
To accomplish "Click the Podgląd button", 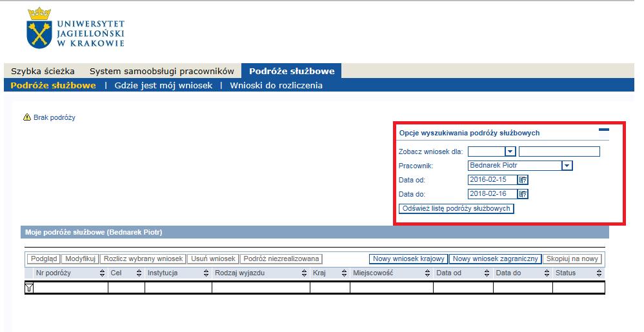I will (44, 259).
